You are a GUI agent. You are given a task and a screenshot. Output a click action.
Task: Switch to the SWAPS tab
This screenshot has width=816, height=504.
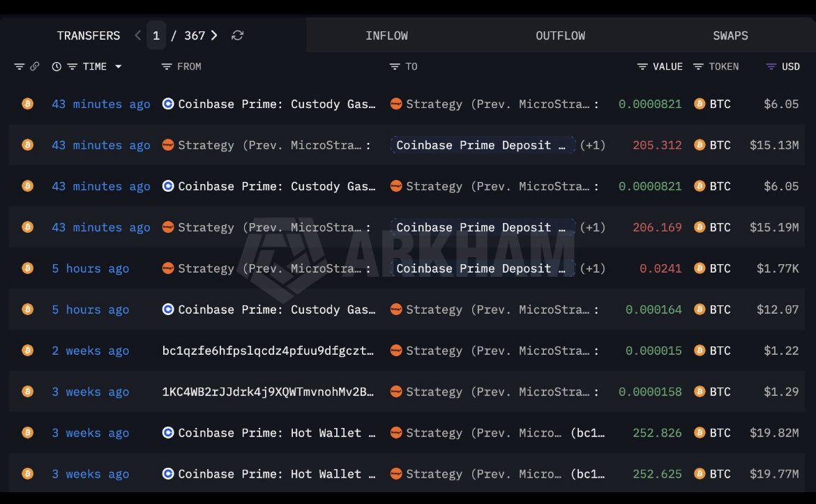730,36
